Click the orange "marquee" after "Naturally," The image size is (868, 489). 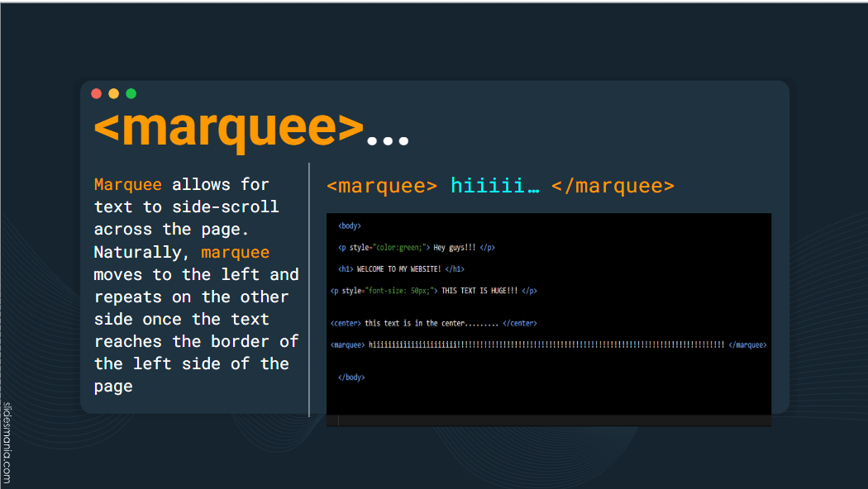(x=235, y=252)
